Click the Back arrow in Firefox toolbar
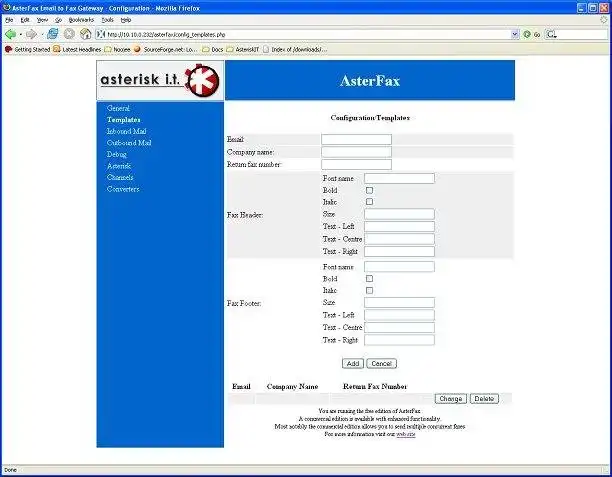The height and width of the screenshot is (477, 612). point(10,34)
